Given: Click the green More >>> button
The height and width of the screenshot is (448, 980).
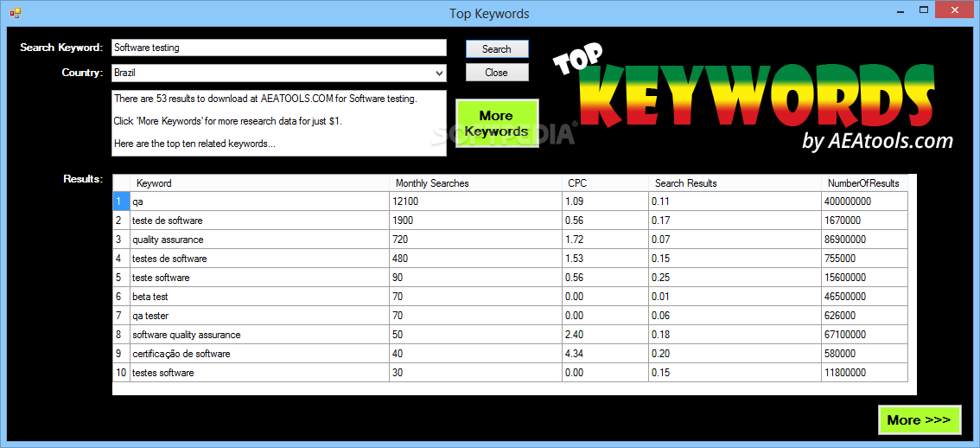Looking at the screenshot, I should (x=919, y=419).
